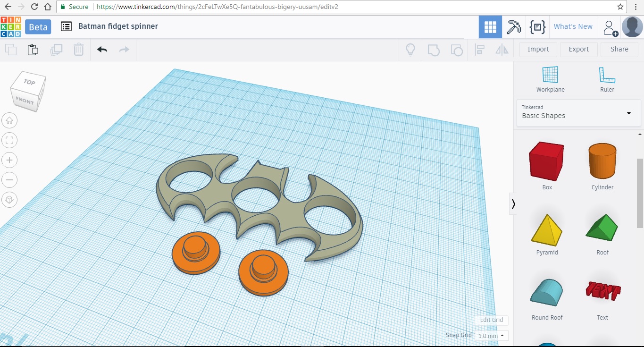Click the Delete trash icon
This screenshot has height=347, width=644.
pos(79,50)
